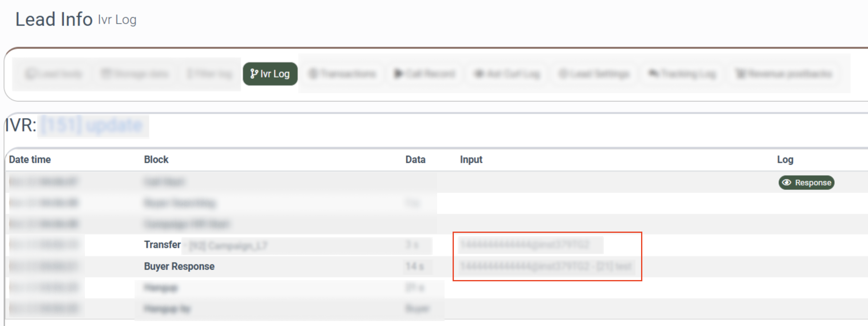Select the Buyer Response row

pos(179,266)
